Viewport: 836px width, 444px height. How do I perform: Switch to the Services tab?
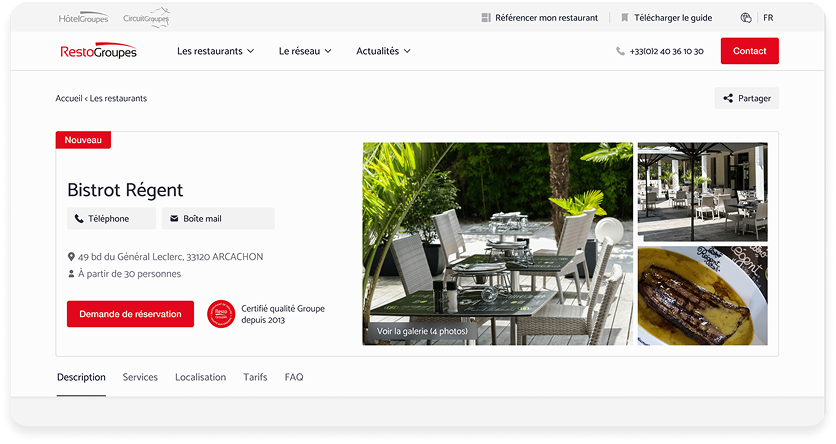coord(140,377)
